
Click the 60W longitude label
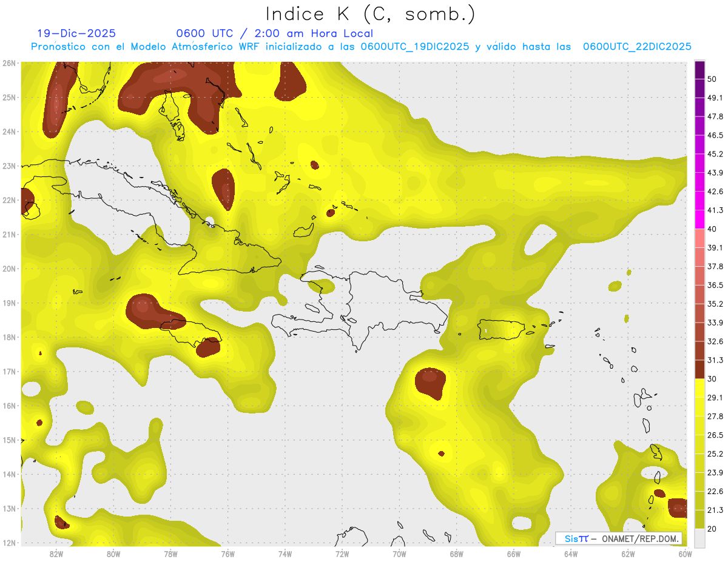[685, 554]
